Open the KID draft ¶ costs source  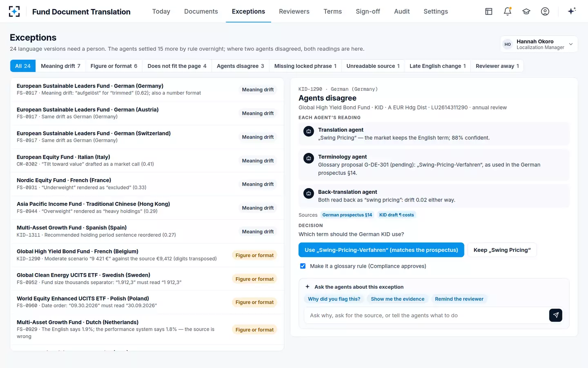(x=396, y=215)
